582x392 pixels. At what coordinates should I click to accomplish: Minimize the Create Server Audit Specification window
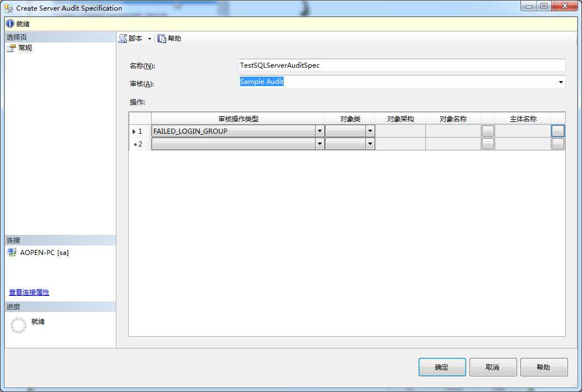(x=528, y=6)
